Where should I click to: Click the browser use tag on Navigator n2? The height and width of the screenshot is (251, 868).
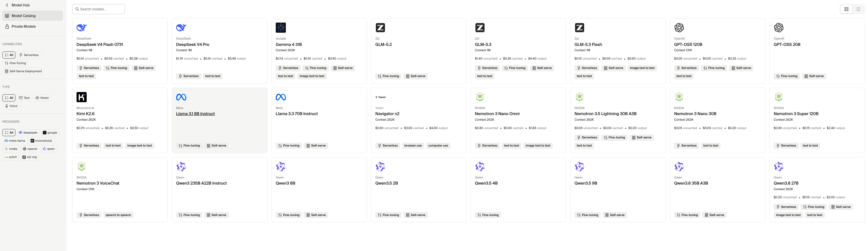coord(413,146)
